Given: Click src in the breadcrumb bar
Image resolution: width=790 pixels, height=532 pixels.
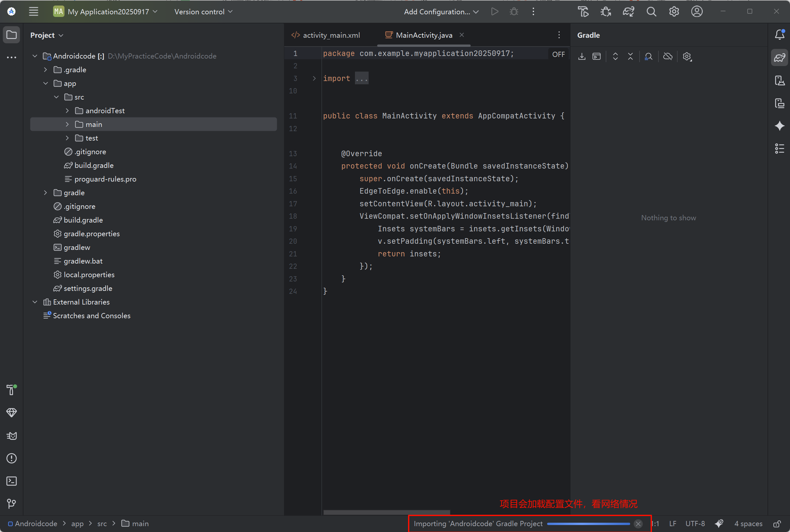Looking at the screenshot, I should point(102,524).
